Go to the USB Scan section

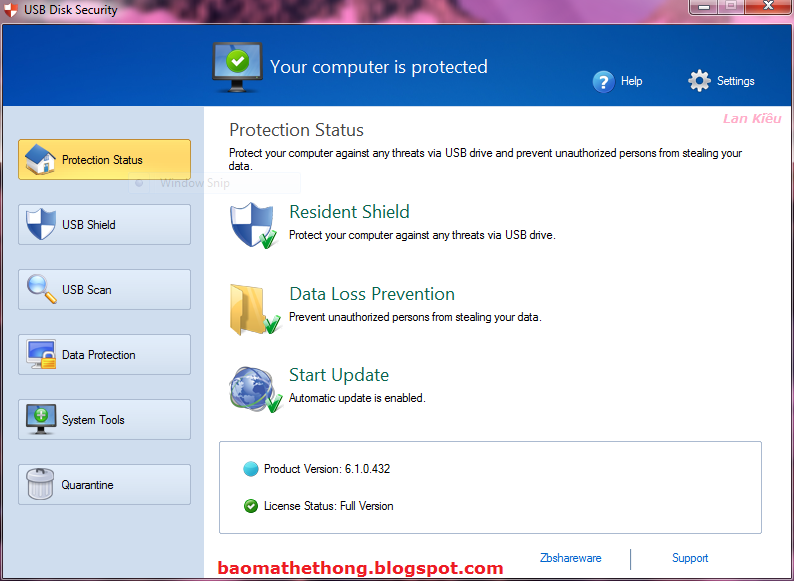click(104, 289)
